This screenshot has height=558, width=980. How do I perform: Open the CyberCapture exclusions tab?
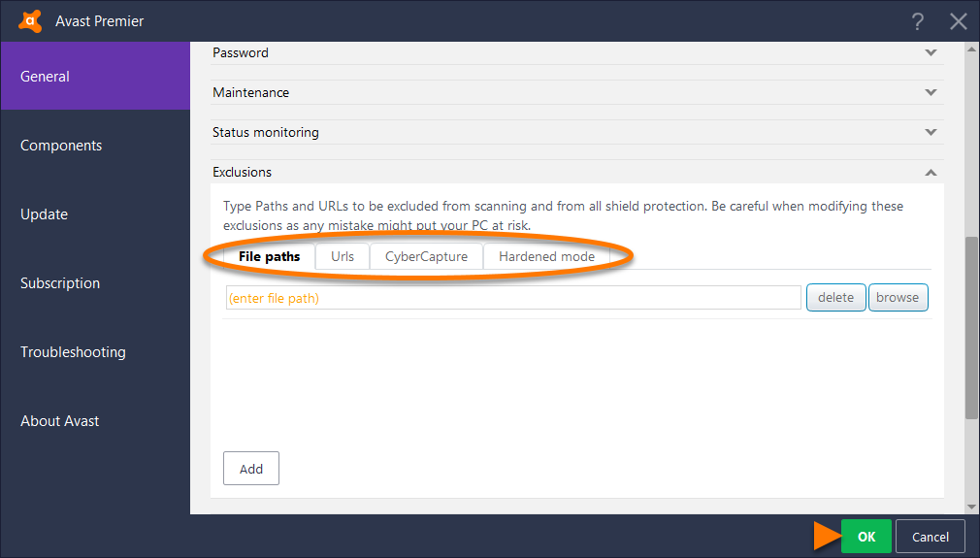pos(426,257)
